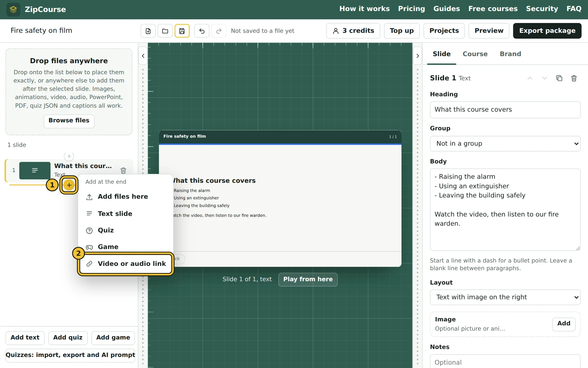Image resolution: width=588 pixels, height=368 pixels.
Task: Choose Video or audio link menu entry
Action: (x=126, y=264)
